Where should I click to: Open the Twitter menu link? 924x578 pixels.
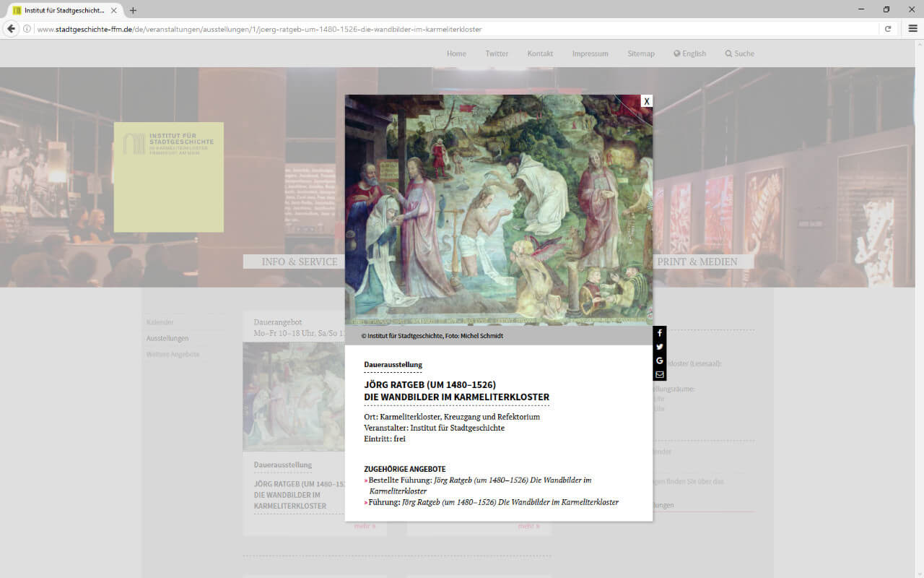(x=497, y=53)
